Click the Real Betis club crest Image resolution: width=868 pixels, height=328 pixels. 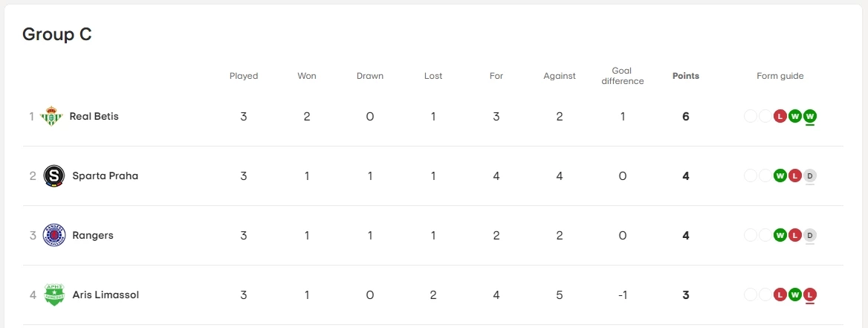pyautogui.click(x=51, y=116)
